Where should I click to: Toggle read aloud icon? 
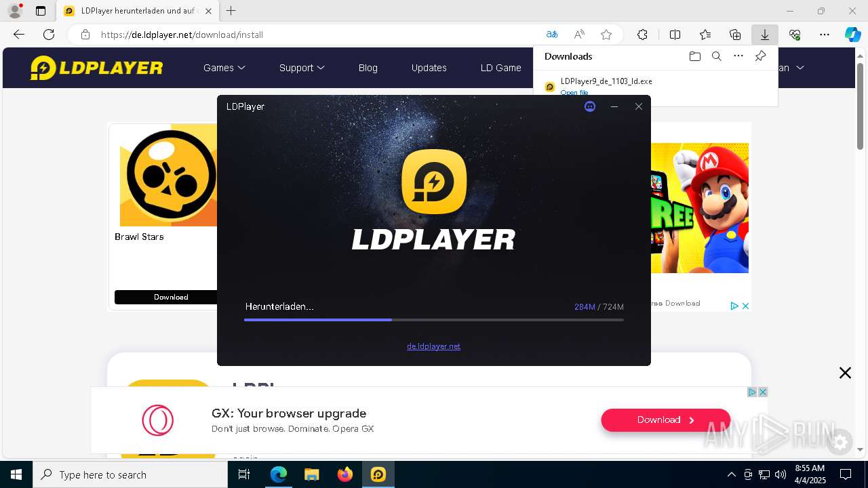(x=579, y=35)
